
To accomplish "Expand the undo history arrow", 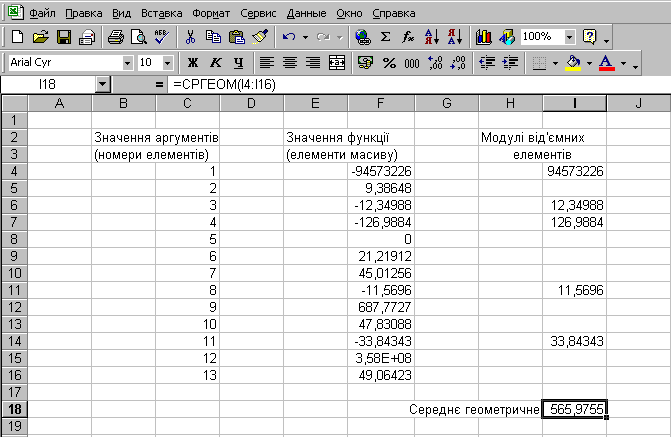I will tap(306, 37).
